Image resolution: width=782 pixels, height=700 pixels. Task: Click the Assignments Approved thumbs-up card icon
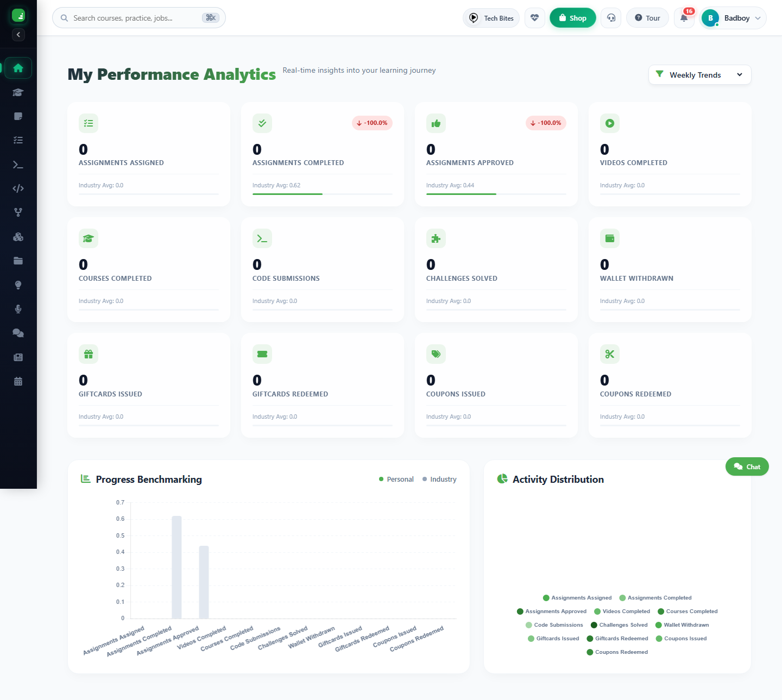[x=436, y=123]
